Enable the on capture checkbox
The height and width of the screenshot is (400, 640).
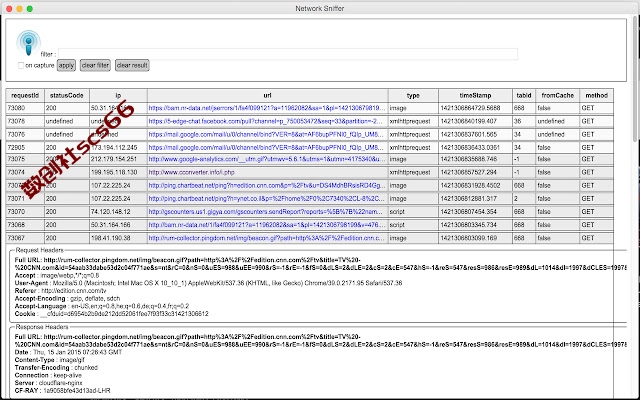pos(21,65)
